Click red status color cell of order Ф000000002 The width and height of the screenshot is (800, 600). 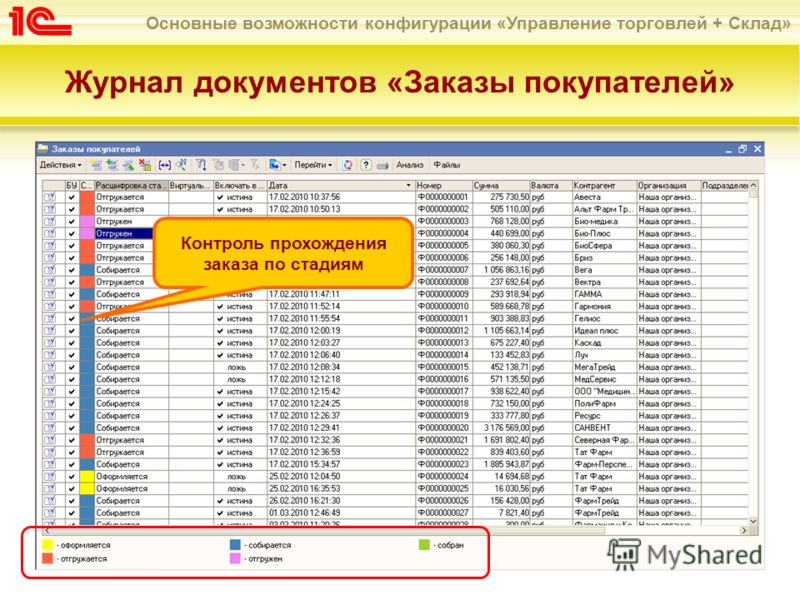[x=87, y=209]
